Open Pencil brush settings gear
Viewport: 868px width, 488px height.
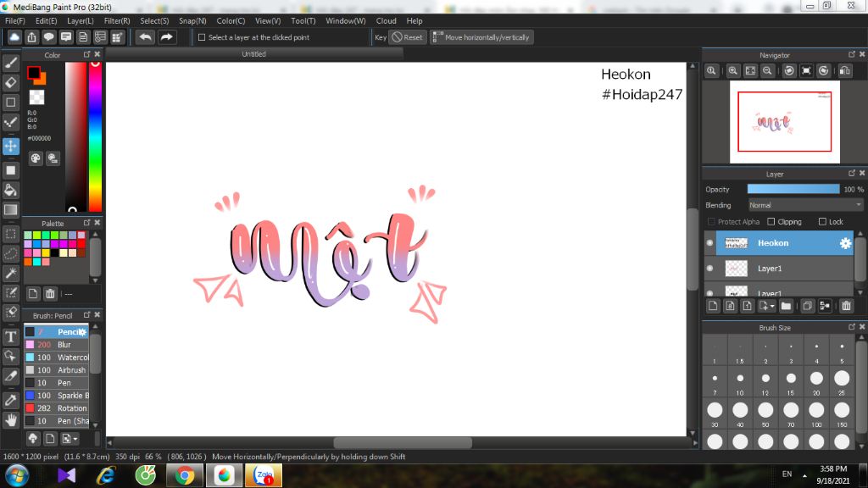pyautogui.click(x=82, y=332)
